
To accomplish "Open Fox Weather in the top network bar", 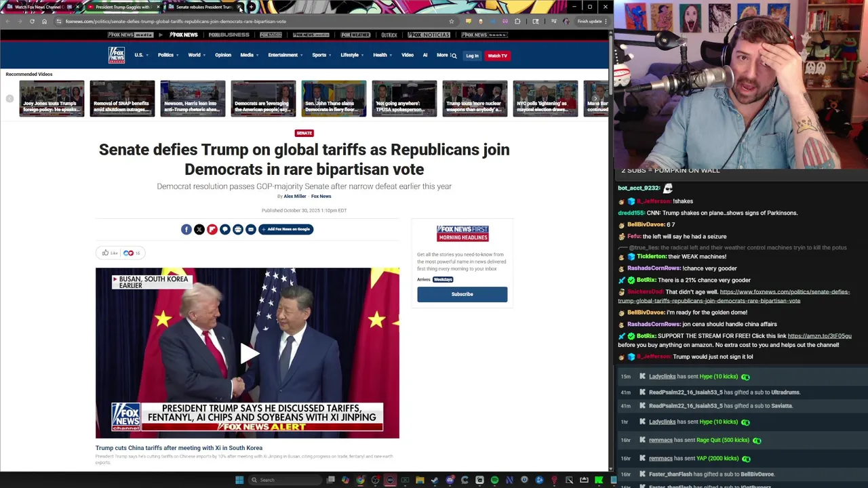I will 355,35.
